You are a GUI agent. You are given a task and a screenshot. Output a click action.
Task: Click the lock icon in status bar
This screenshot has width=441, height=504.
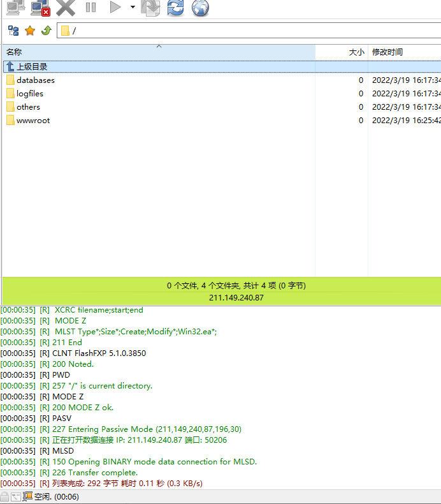click(x=6, y=496)
